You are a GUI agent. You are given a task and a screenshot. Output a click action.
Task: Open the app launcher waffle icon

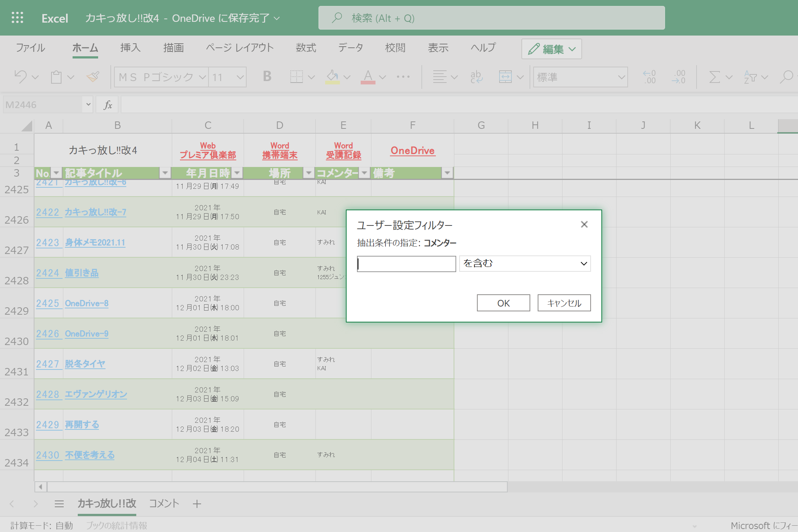click(17, 18)
